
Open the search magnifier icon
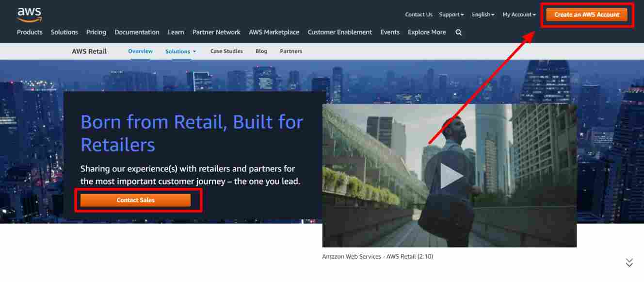(x=459, y=33)
